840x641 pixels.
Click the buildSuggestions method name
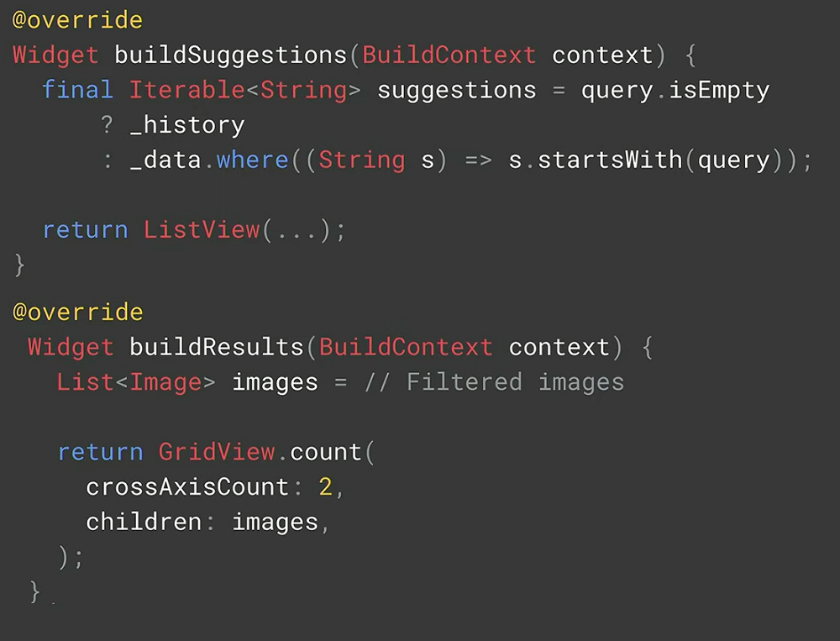coord(231,55)
